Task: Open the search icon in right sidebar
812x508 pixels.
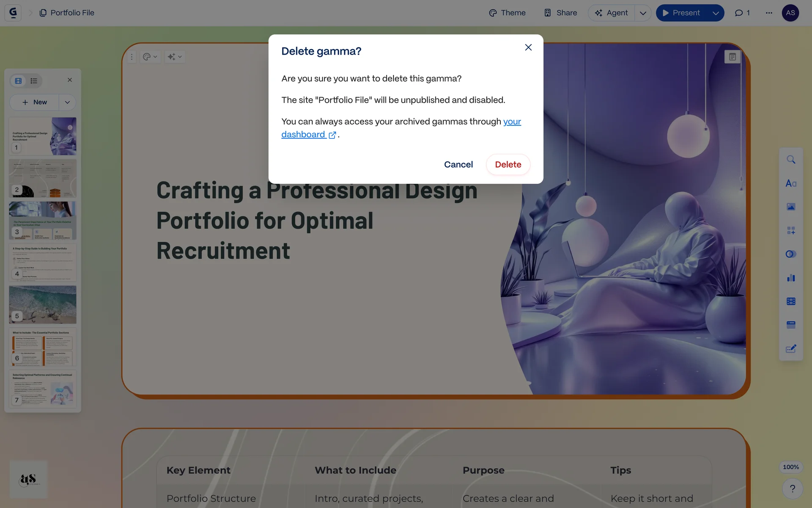Action: click(x=790, y=160)
